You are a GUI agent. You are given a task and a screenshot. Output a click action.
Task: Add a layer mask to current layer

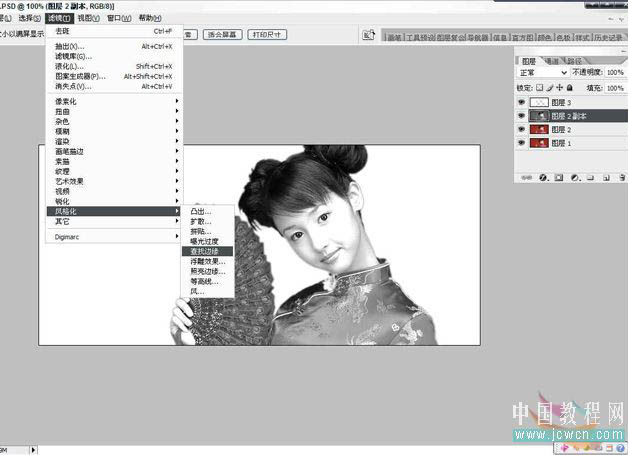[559, 177]
